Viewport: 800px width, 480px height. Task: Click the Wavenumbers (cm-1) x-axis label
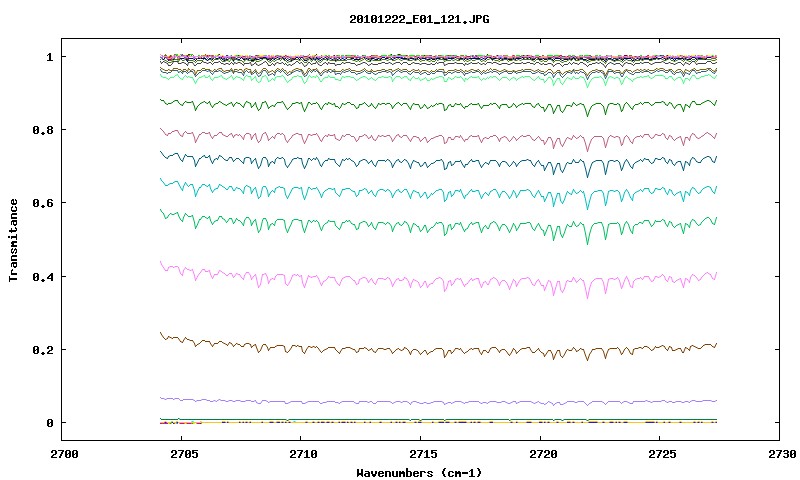point(419,473)
